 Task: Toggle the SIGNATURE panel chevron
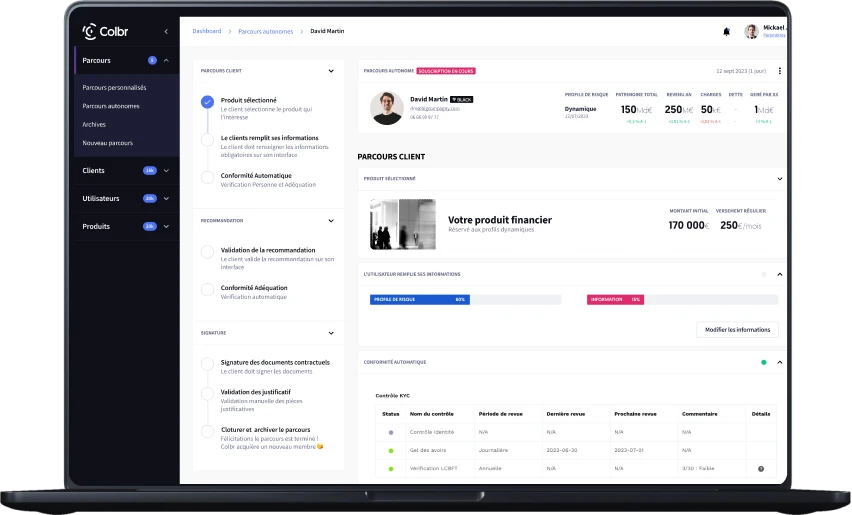click(x=331, y=333)
